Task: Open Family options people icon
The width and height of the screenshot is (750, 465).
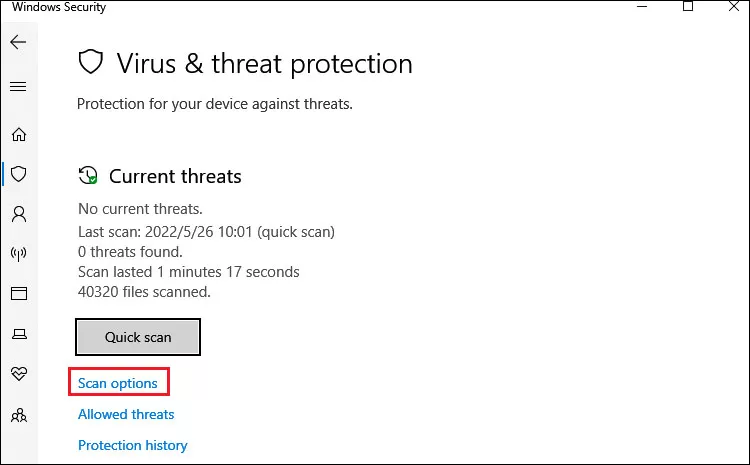Action: click(19, 415)
